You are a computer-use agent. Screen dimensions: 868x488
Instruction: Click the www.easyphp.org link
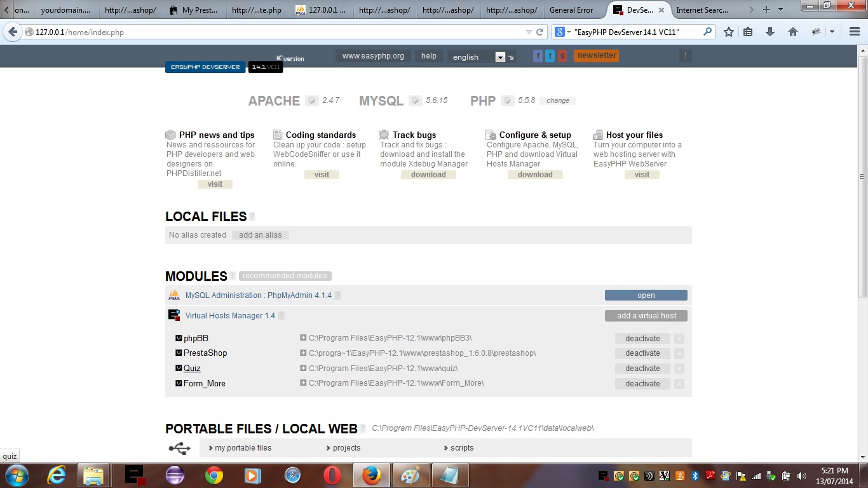tap(373, 56)
